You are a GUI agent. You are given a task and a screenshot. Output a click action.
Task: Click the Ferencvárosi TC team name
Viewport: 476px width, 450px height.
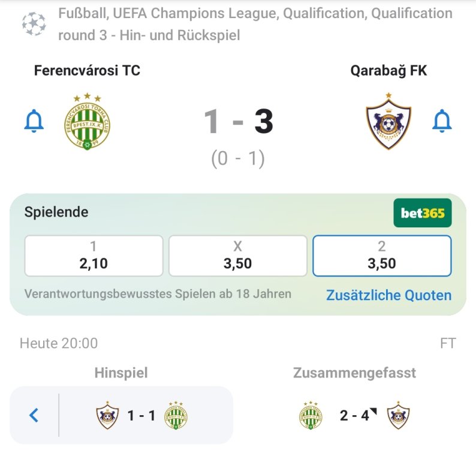(87, 70)
